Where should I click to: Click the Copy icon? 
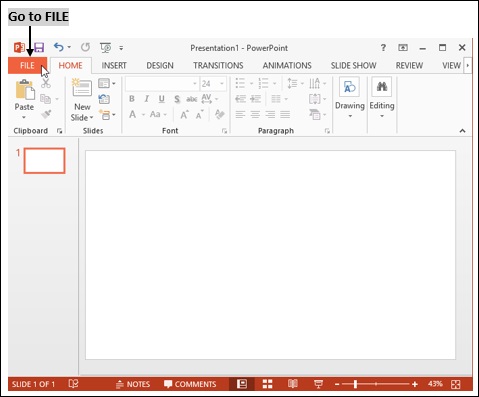pos(45,99)
